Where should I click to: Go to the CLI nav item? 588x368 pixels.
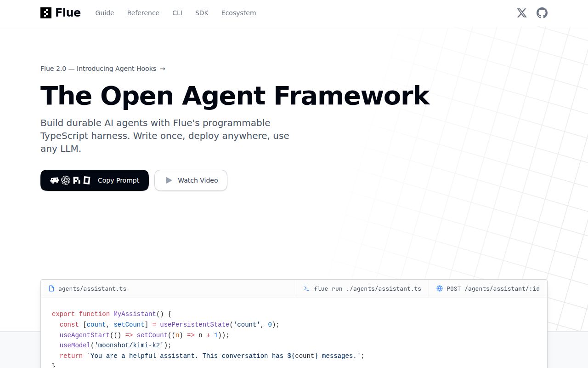point(177,13)
